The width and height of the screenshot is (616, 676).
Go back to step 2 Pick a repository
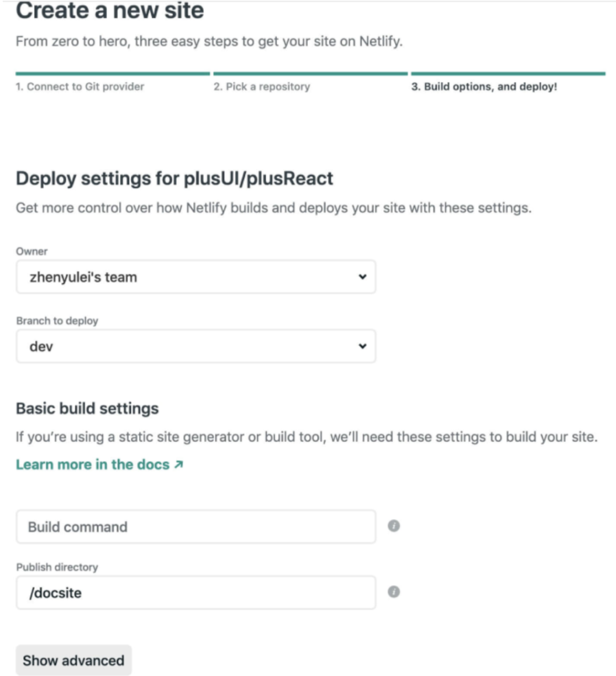click(x=262, y=87)
